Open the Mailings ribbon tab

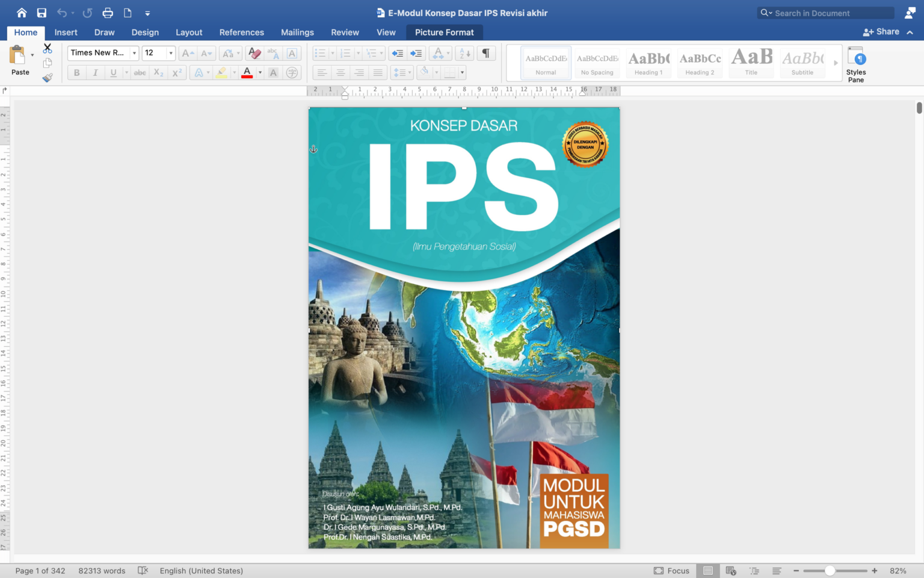[x=297, y=32]
